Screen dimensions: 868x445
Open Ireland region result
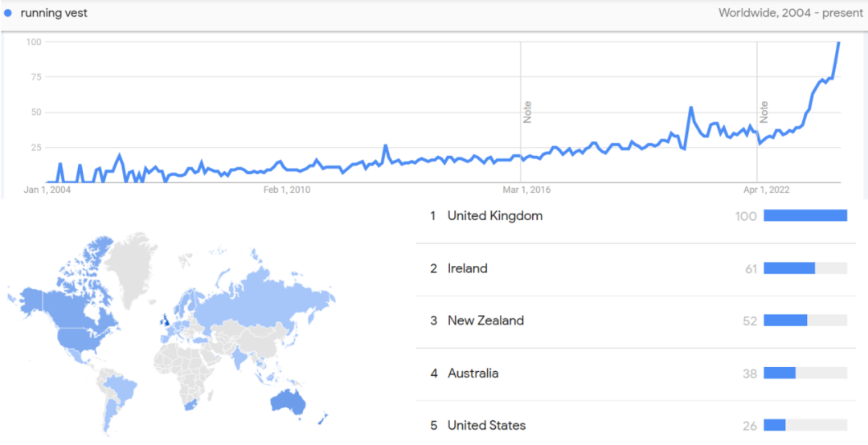point(467,268)
